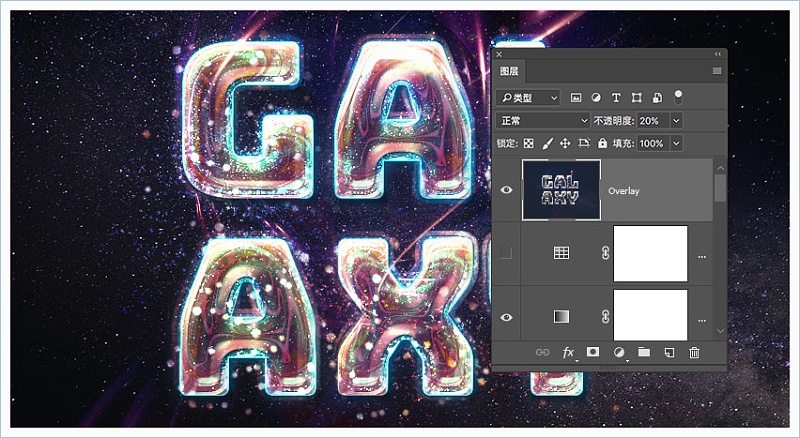This screenshot has width=800, height=438.
Task: Show the hidden pattern fill layer
Action: tap(506, 253)
